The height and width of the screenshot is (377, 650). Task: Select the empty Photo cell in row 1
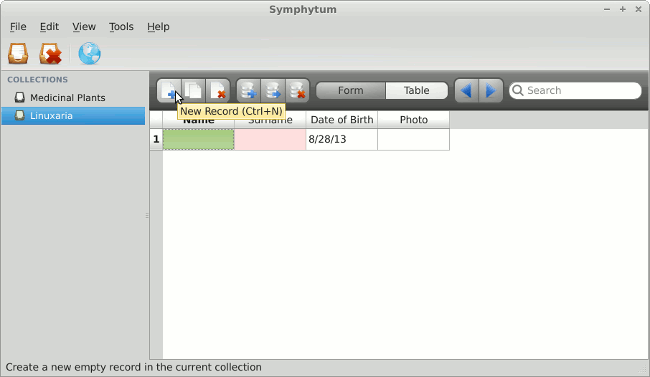[413, 139]
